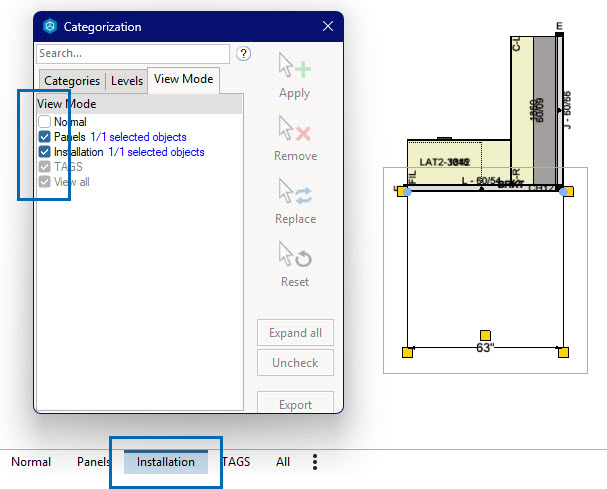Click the Reset cursor-undo icon
The height and width of the screenshot is (489, 607).
[295, 254]
